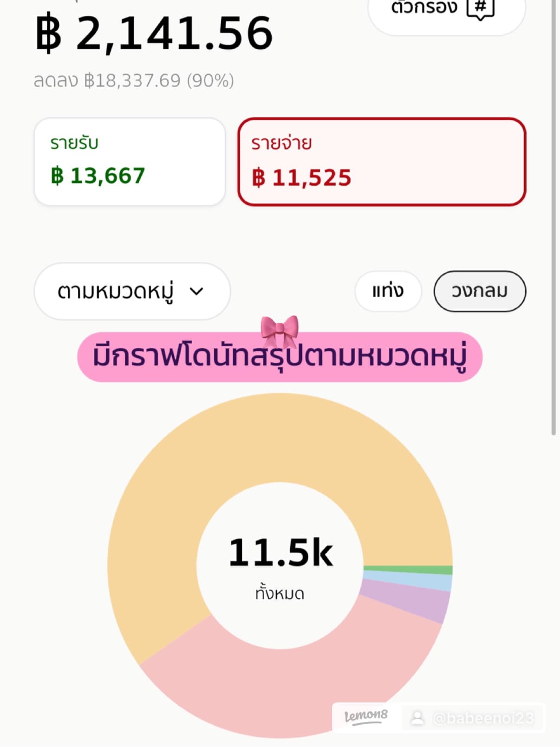This screenshot has height=747, width=560.
Task: Click the hashtag speech-bubble filter icon
Action: (480, 8)
